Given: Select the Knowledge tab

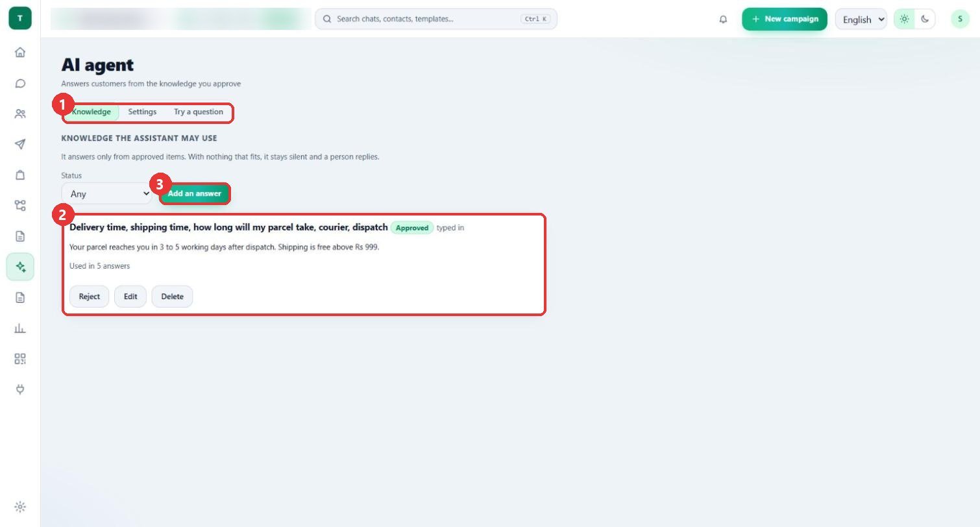Looking at the screenshot, I should (x=92, y=112).
